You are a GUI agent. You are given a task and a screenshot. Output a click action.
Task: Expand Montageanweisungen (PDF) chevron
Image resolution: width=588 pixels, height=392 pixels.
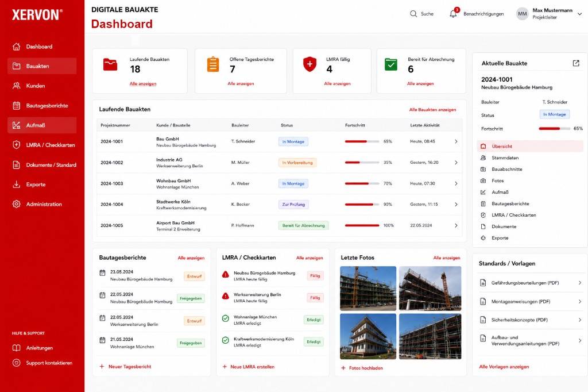(x=580, y=302)
